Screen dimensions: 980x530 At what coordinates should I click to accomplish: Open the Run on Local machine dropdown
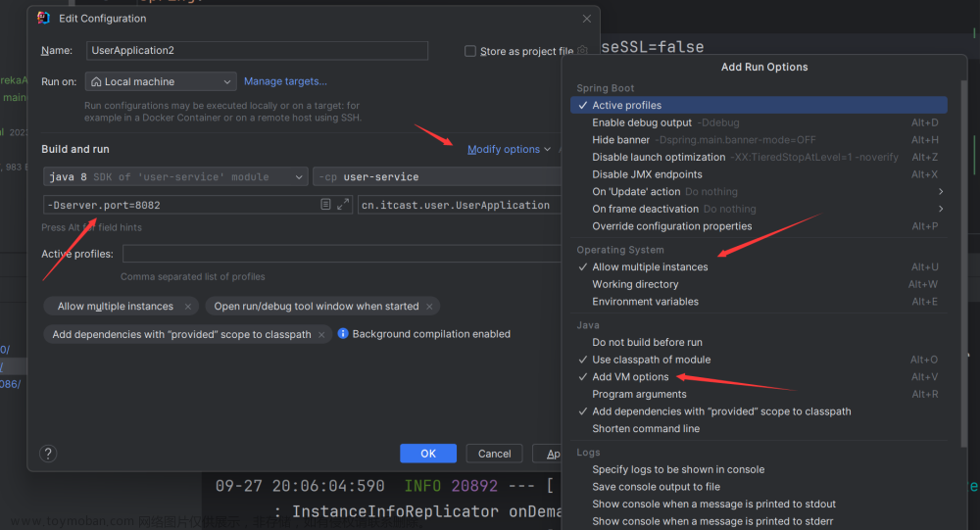[162, 82]
